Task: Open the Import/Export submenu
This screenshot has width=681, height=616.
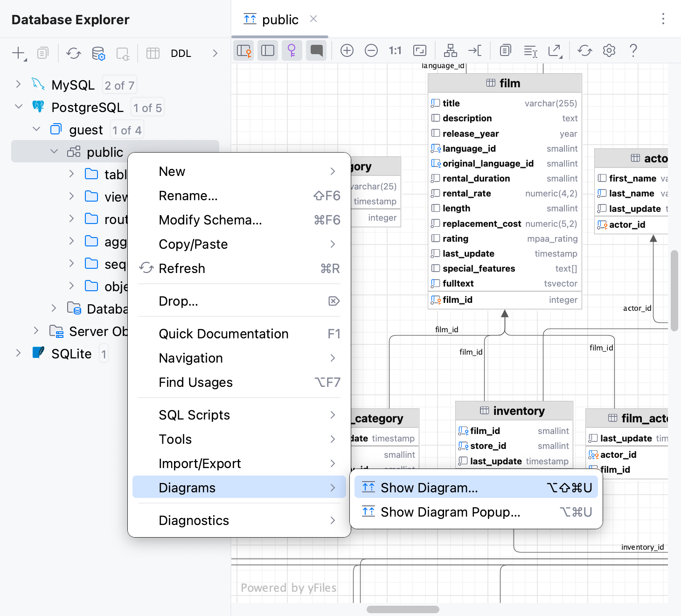Action: click(x=200, y=463)
